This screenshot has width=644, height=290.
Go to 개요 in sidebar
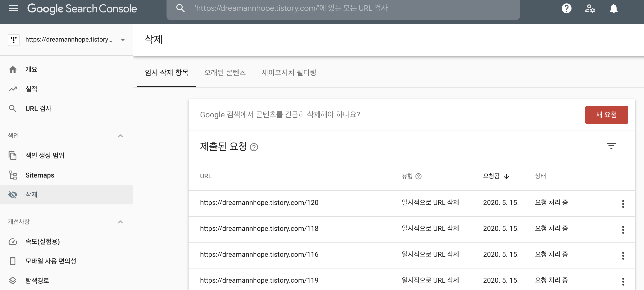[x=66, y=69]
